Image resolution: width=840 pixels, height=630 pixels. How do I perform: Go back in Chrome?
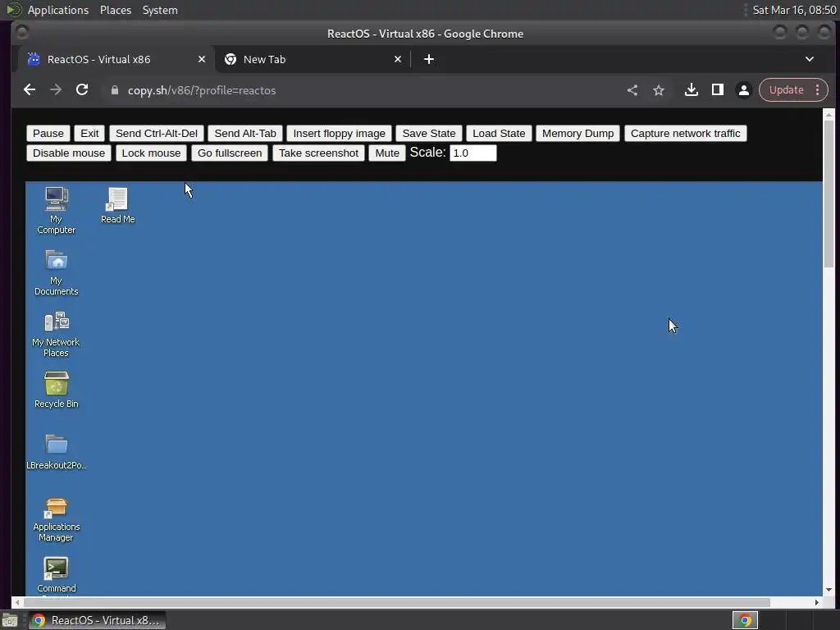click(x=30, y=90)
